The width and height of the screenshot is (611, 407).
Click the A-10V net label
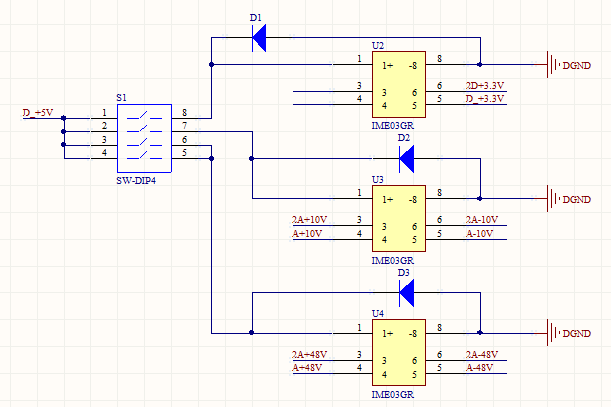click(x=479, y=234)
